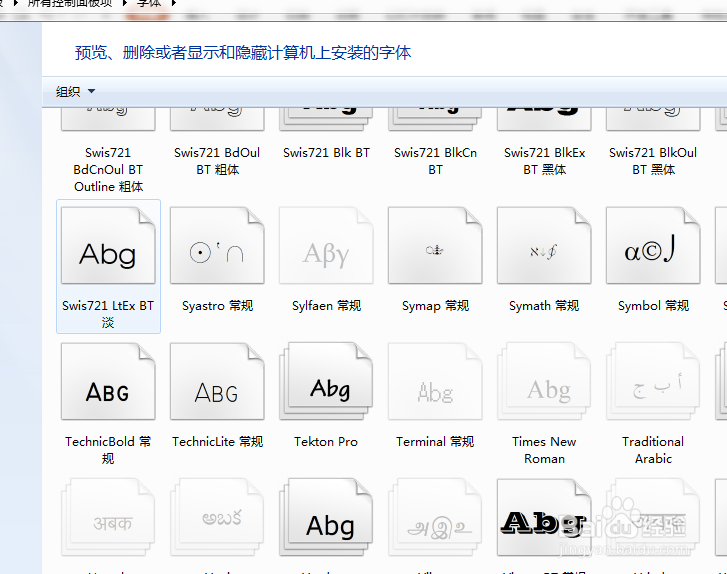
Task: Select the Symbol 常规 font icon
Action: [653, 245]
